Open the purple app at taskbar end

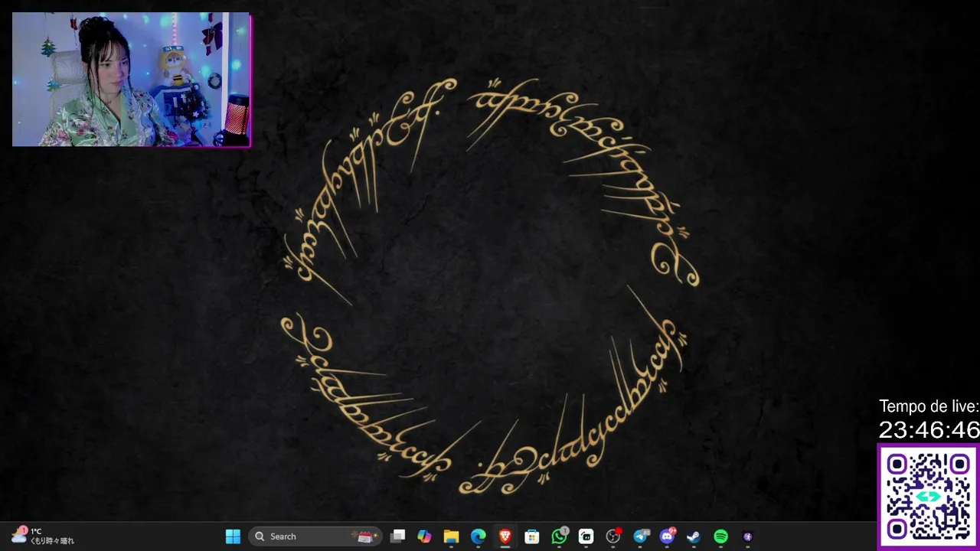747,536
